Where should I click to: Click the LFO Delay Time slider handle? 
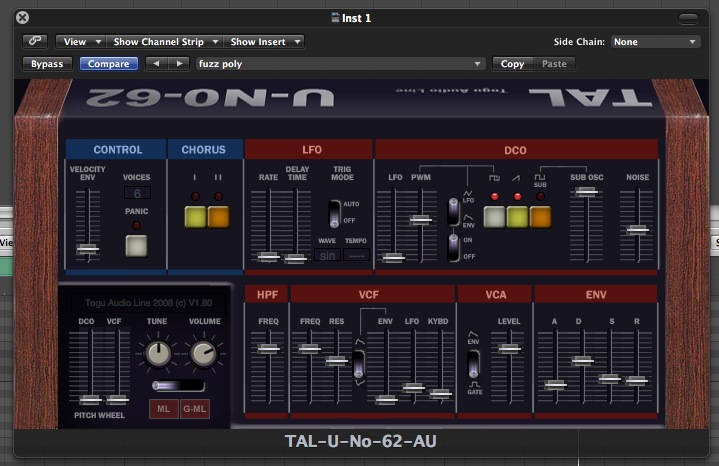296,259
